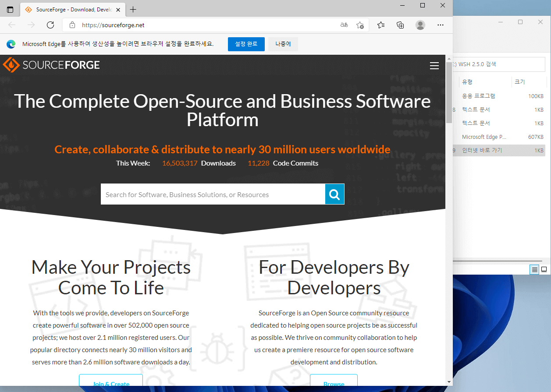This screenshot has width=551, height=392.
Task: Click the webpage vertical scrollbar thumb
Action: 449,92
